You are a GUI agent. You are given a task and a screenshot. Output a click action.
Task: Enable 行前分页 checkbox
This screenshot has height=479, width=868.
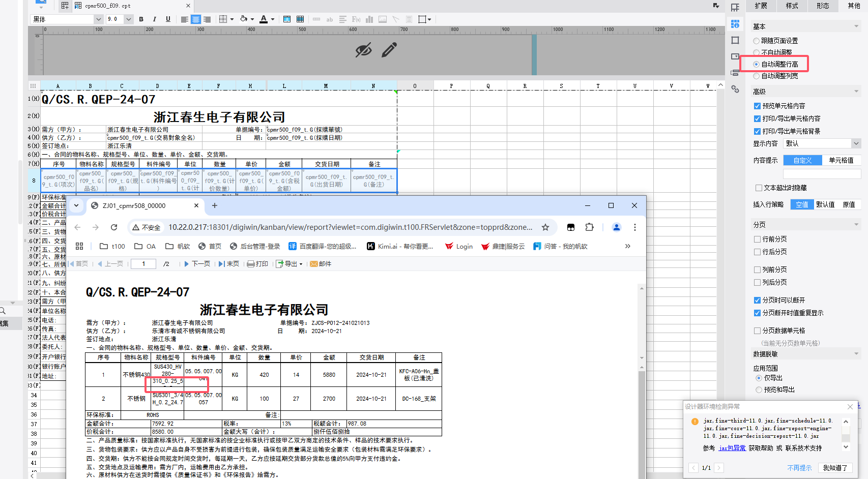click(757, 239)
